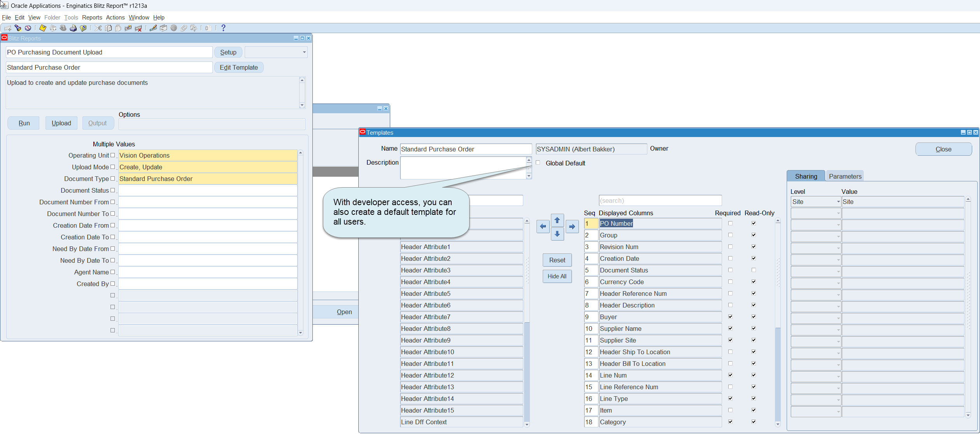Click the Run button
This screenshot has height=434, width=980.
24,123
